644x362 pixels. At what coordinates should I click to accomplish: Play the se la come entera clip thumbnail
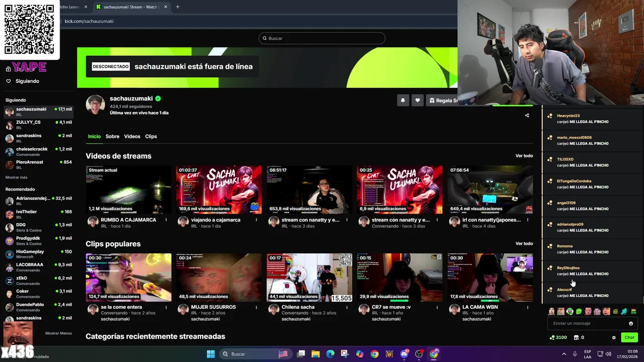point(128,278)
